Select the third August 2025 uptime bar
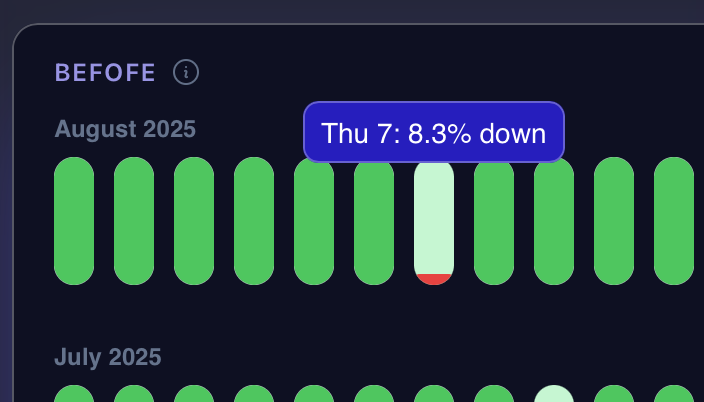 194,221
